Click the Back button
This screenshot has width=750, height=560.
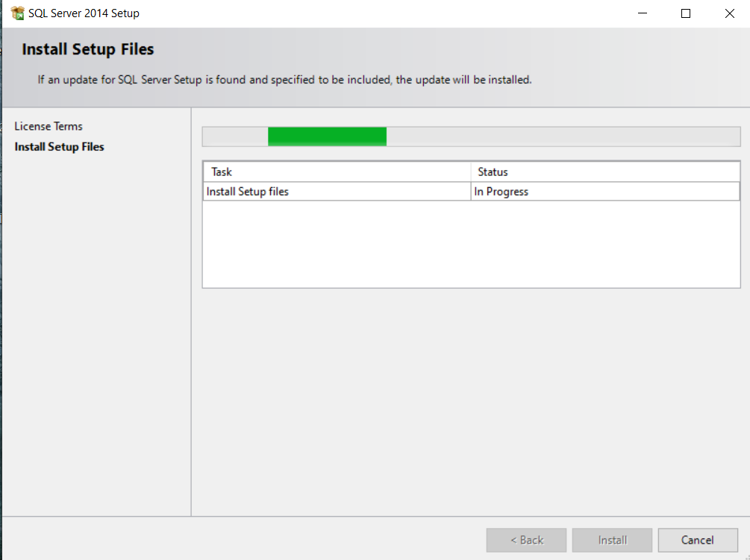coord(526,540)
